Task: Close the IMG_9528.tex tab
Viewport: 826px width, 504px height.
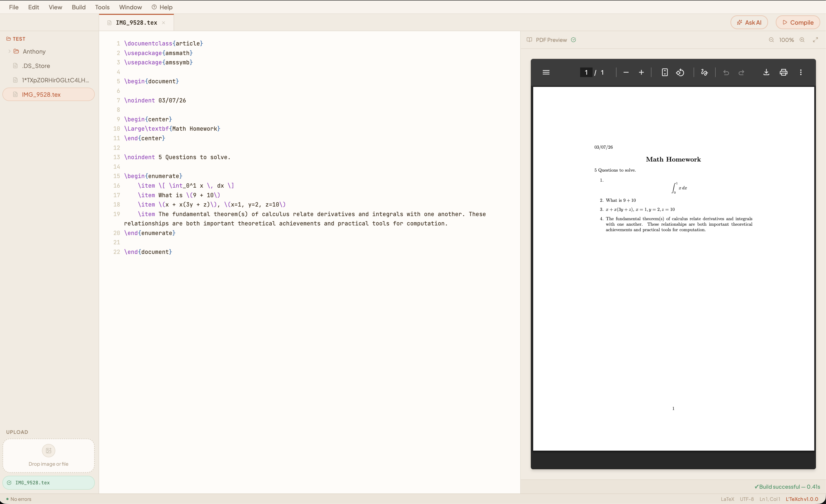Action: pyautogui.click(x=164, y=23)
